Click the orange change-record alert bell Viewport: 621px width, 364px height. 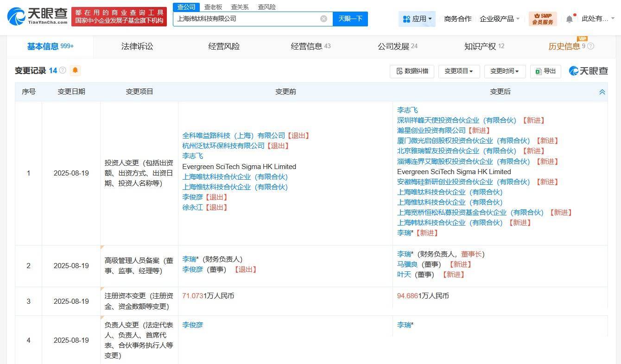tap(75, 70)
